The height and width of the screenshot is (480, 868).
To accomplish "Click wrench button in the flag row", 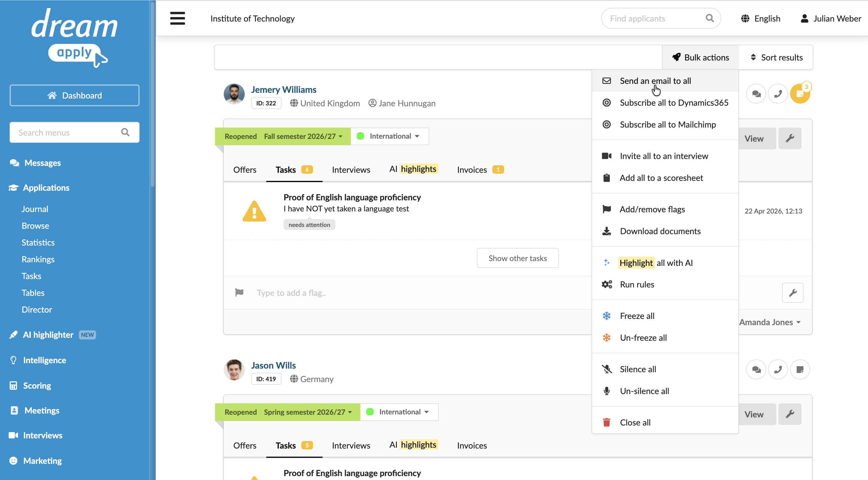I will point(793,293).
